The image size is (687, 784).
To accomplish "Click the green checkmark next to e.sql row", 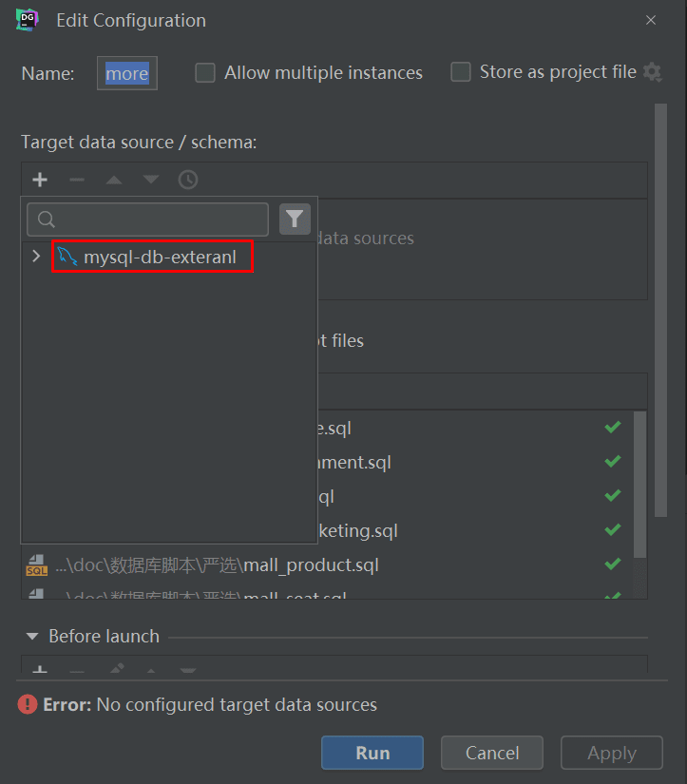I will coord(613,427).
